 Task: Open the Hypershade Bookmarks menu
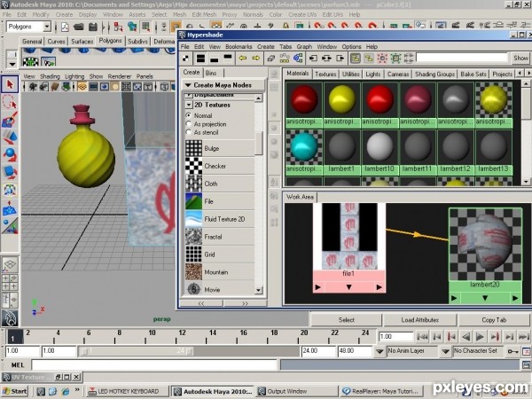(x=239, y=46)
